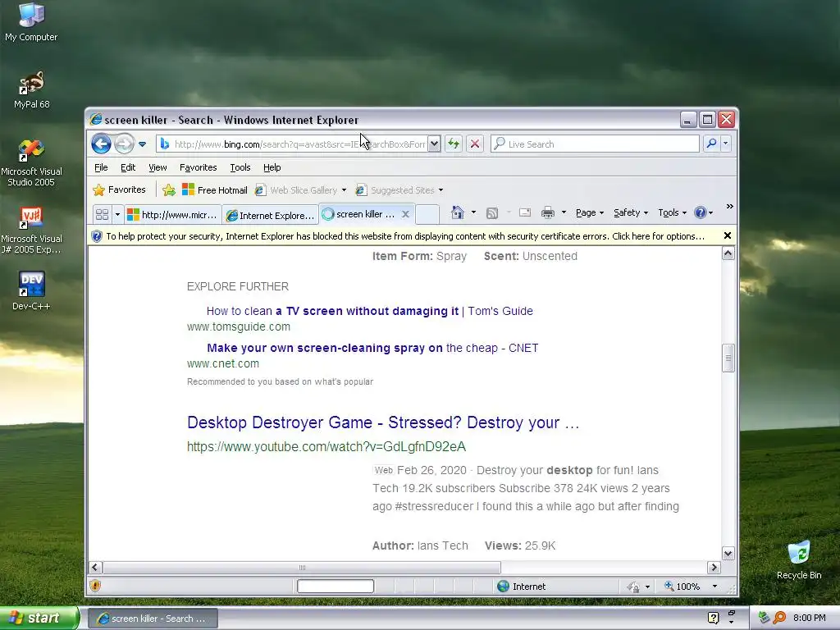Click Add to Favorites Bar star icon
Image resolution: width=840 pixels, height=630 pixels.
(x=169, y=189)
